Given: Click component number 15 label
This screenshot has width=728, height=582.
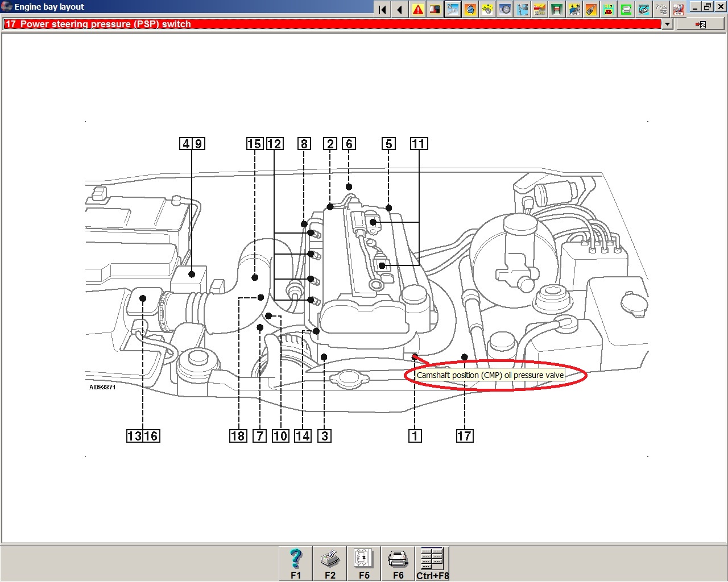Looking at the screenshot, I should pyautogui.click(x=254, y=144).
